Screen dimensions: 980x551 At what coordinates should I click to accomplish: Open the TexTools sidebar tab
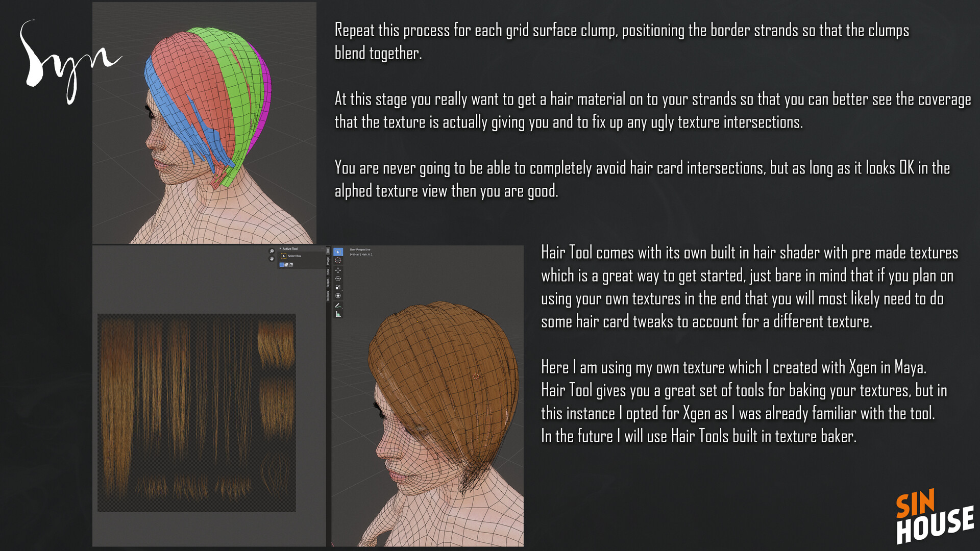(x=328, y=296)
